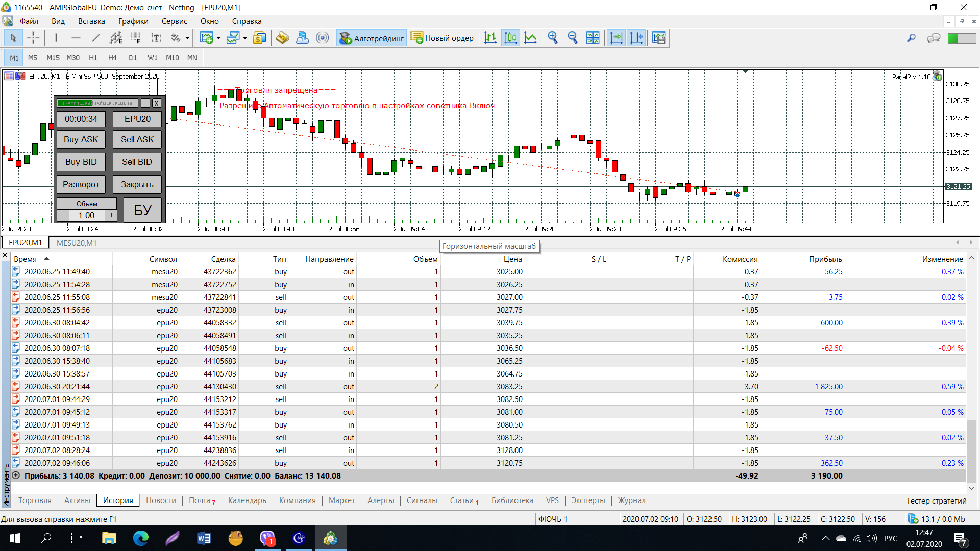Open the new chart dropdown arrow

(x=218, y=38)
